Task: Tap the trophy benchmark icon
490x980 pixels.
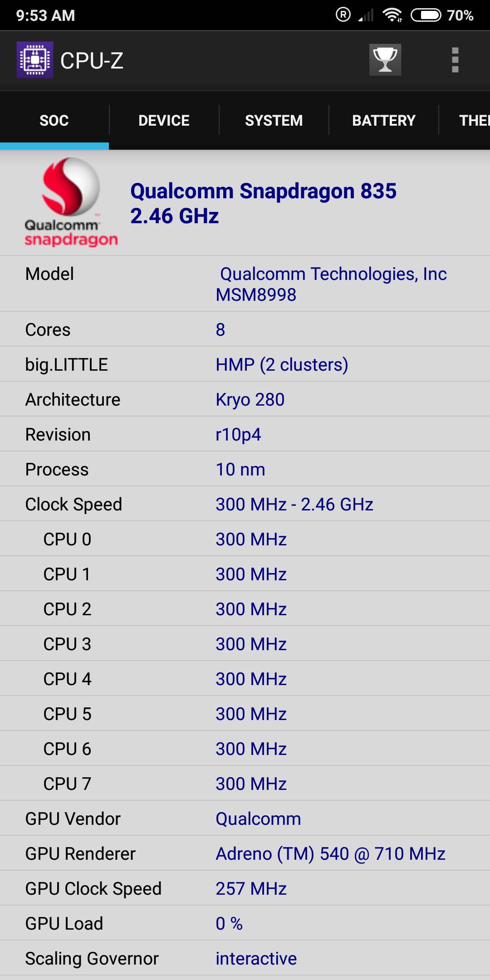Action: pos(385,60)
